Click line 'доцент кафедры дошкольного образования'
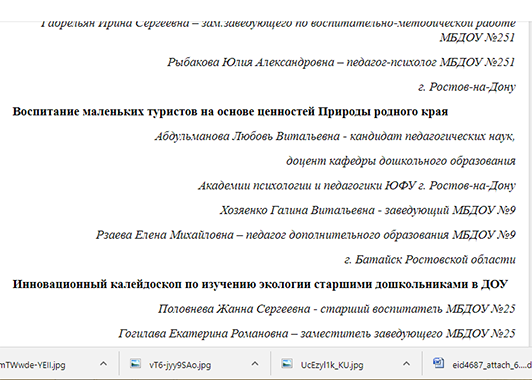Screen dimensions: 532x380 pyautogui.click(x=401, y=161)
